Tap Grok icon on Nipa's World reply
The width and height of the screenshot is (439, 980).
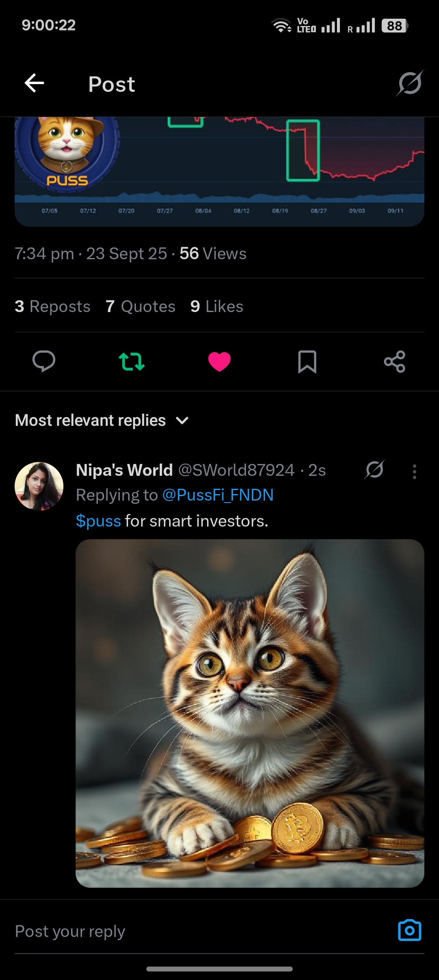(x=374, y=470)
